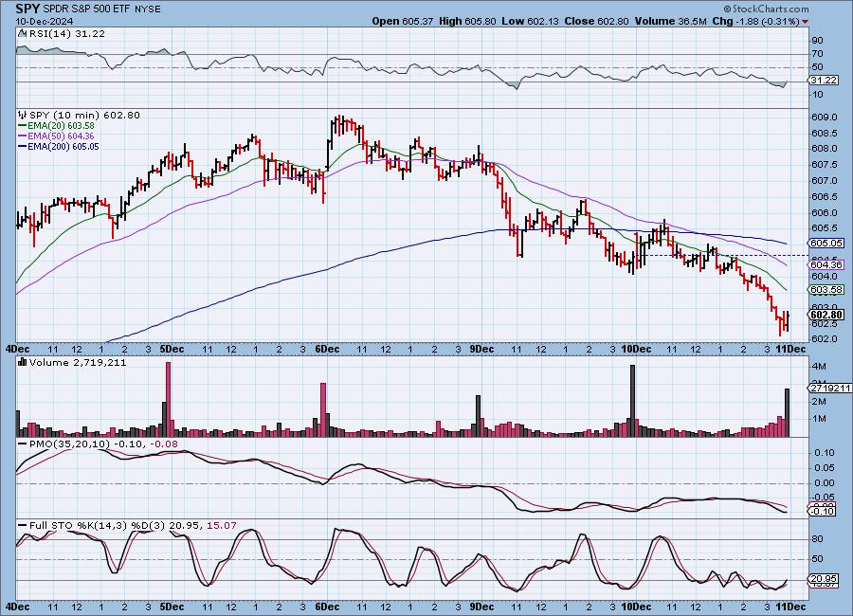Click the EMA(50) 604.36 legend entry

61,136
